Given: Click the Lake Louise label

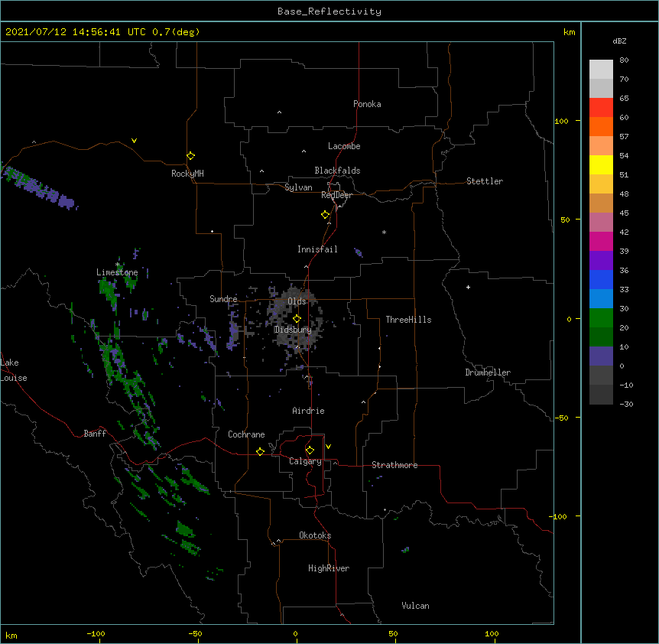Looking at the screenshot, I should click(x=14, y=370).
